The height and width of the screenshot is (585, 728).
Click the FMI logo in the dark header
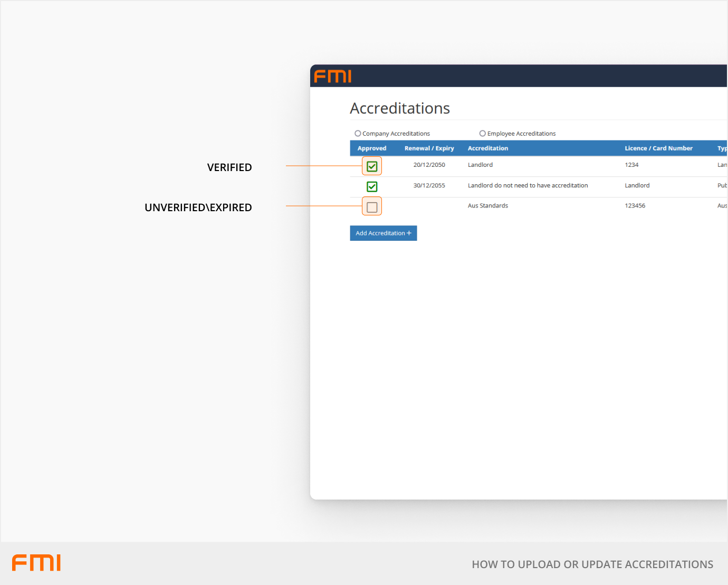[332, 76]
